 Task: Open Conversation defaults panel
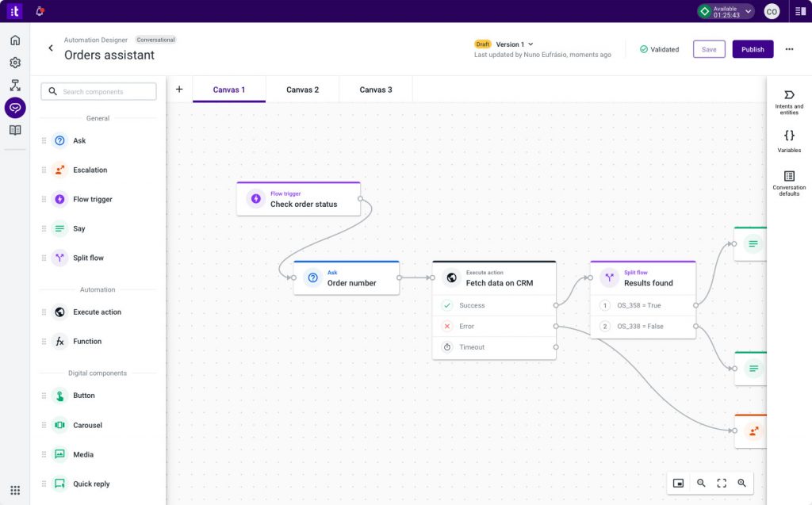[788, 182]
